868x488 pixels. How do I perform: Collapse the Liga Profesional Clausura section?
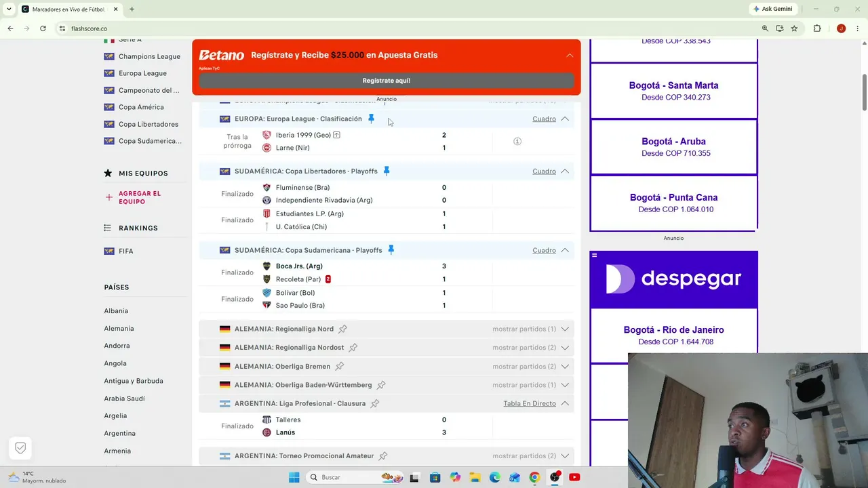click(x=565, y=403)
